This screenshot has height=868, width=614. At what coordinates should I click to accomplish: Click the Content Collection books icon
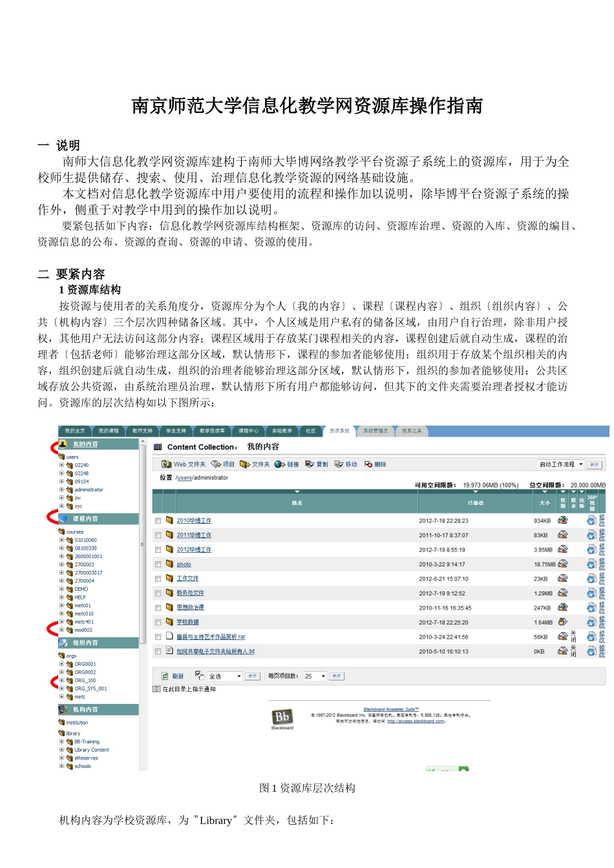click(x=158, y=447)
